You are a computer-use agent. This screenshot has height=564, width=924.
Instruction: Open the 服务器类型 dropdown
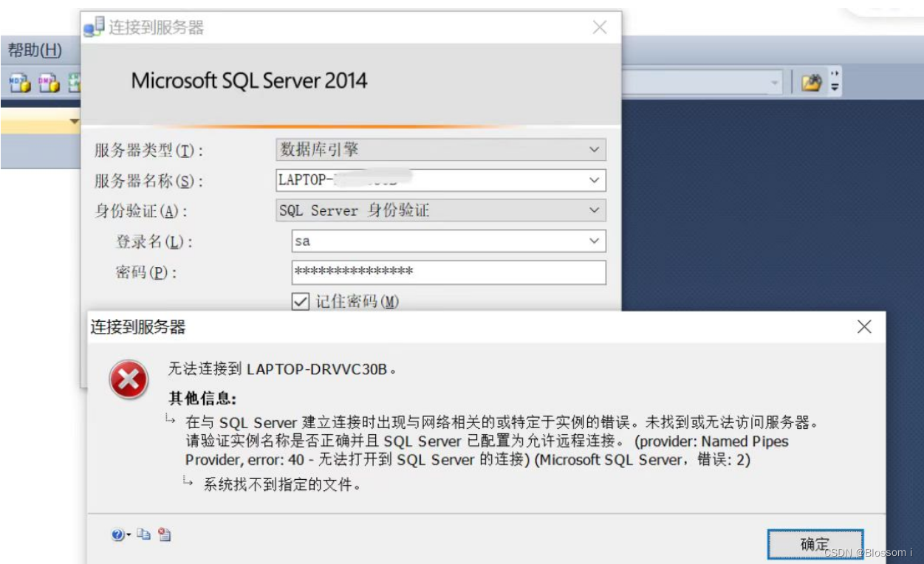(x=594, y=150)
